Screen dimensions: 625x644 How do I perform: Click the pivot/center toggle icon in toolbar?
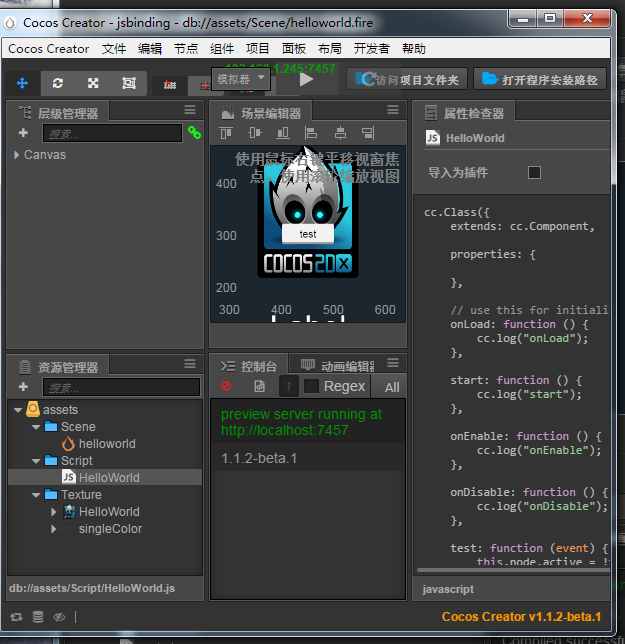[x=170, y=85]
